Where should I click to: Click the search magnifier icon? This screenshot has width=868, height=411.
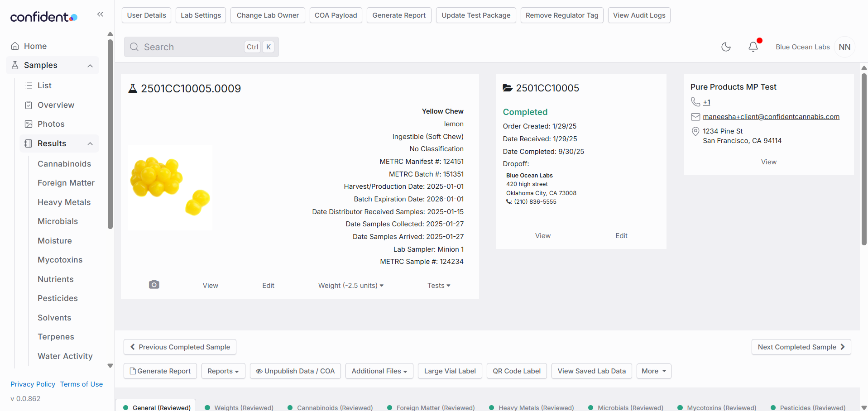pos(134,47)
